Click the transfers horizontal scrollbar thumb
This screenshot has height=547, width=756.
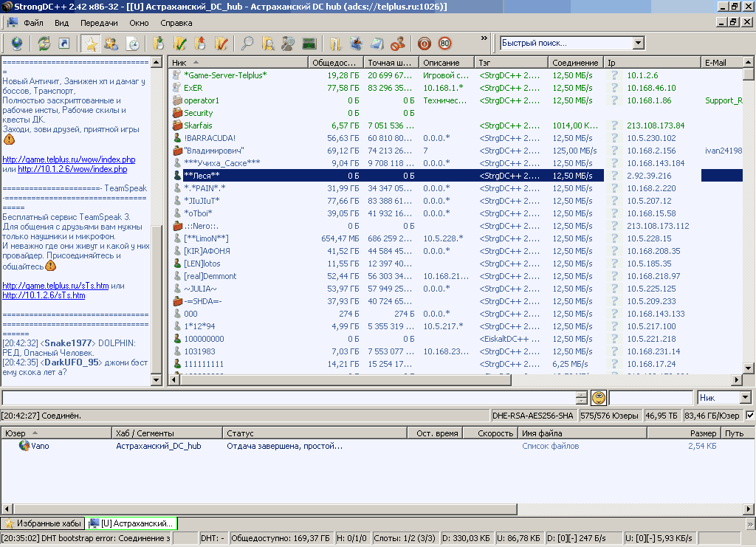265,509
